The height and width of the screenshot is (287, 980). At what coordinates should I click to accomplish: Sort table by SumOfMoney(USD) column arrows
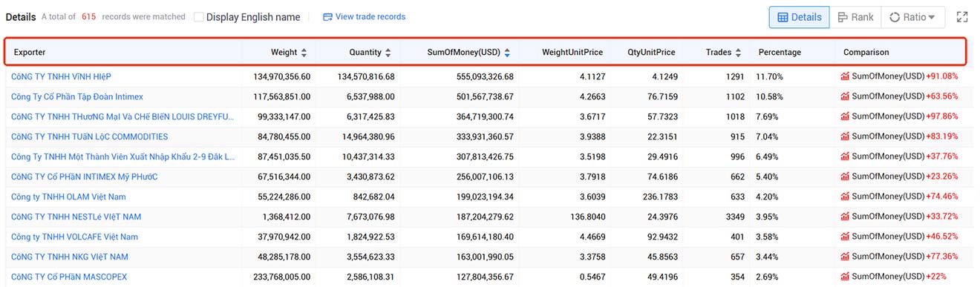[x=507, y=53]
